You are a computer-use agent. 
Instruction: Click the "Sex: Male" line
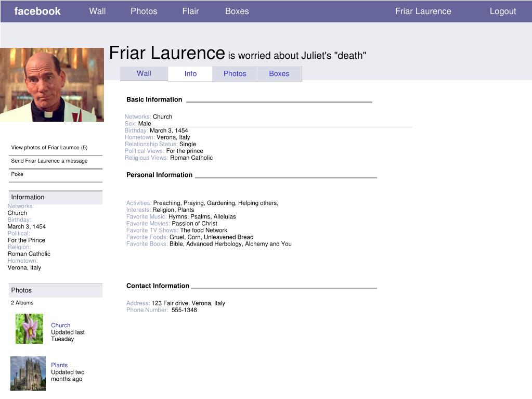(138, 123)
